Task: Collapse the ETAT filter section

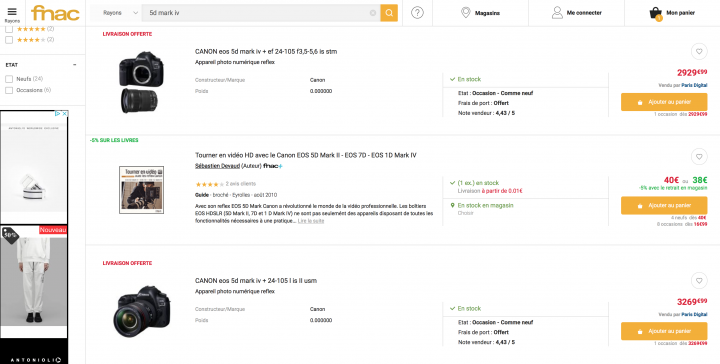Action: tap(75, 65)
